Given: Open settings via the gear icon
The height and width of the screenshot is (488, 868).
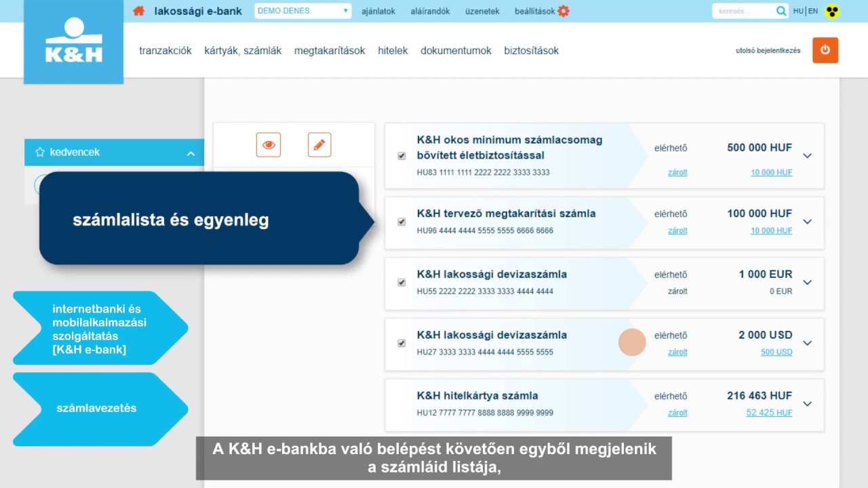Looking at the screenshot, I should point(564,11).
